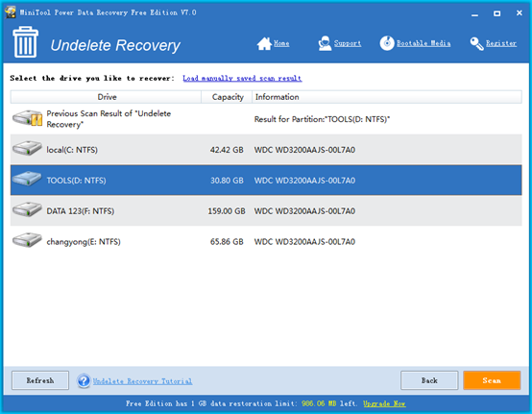
Task: Click WDC WD3200AAJS-00L7A0 in local(C:) row
Action: click(304, 150)
